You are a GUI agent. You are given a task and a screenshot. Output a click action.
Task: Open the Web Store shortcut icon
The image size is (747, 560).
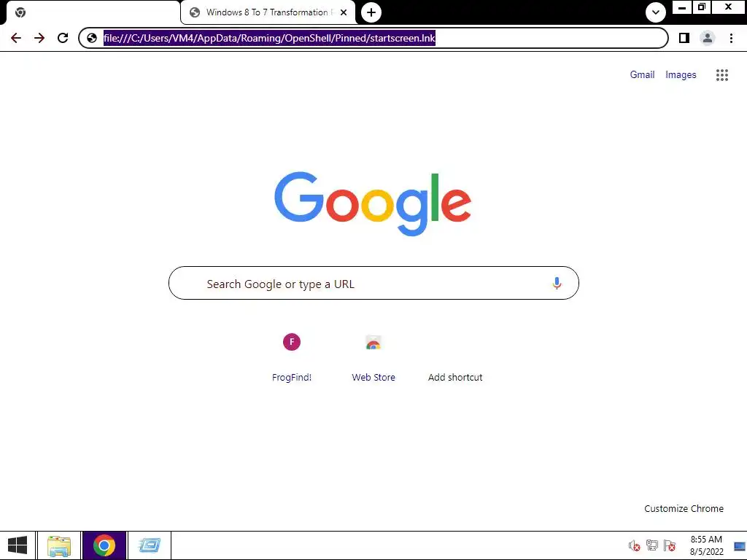[x=373, y=342]
